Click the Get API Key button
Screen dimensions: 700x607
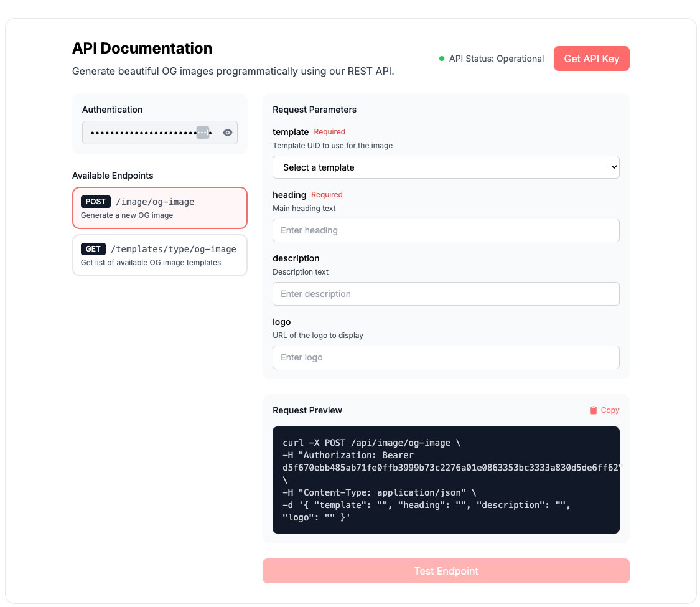591,59
